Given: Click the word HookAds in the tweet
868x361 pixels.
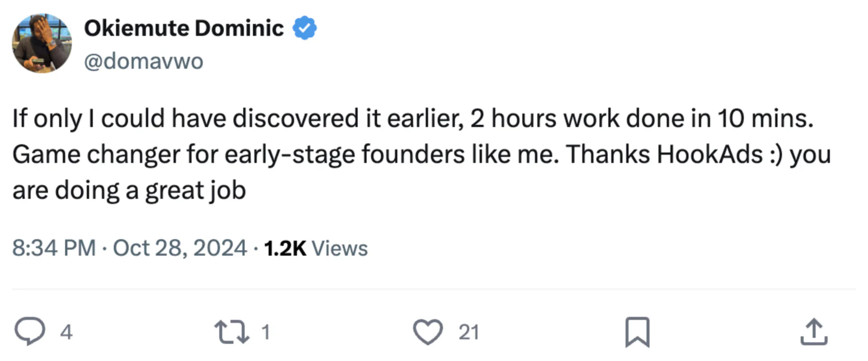Looking at the screenshot, I should (x=710, y=154).
